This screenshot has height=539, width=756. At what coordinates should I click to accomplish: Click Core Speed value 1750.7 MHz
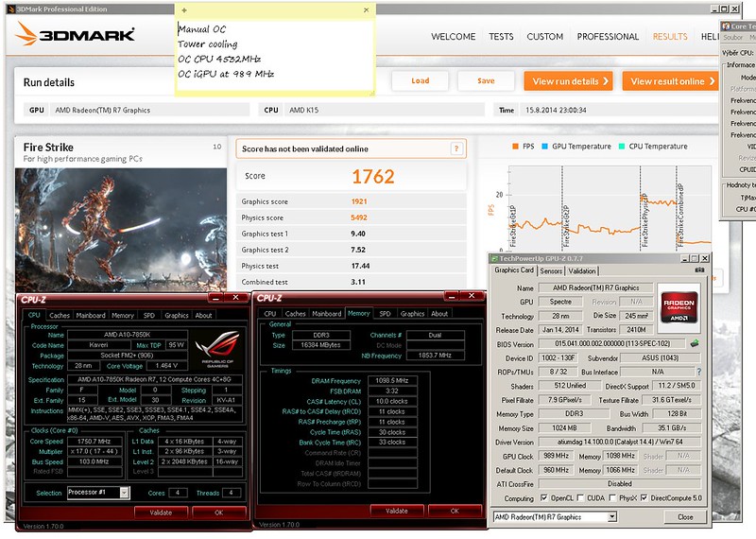[94, 442]
